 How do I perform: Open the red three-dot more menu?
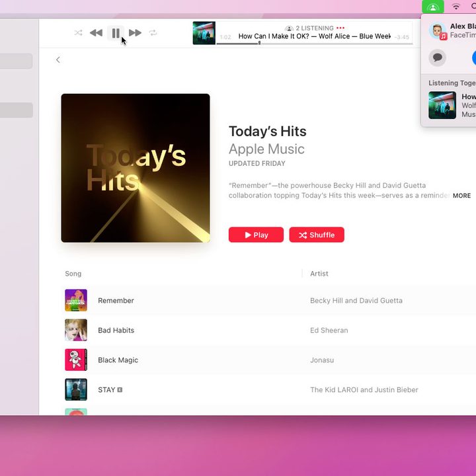(340, 28)
